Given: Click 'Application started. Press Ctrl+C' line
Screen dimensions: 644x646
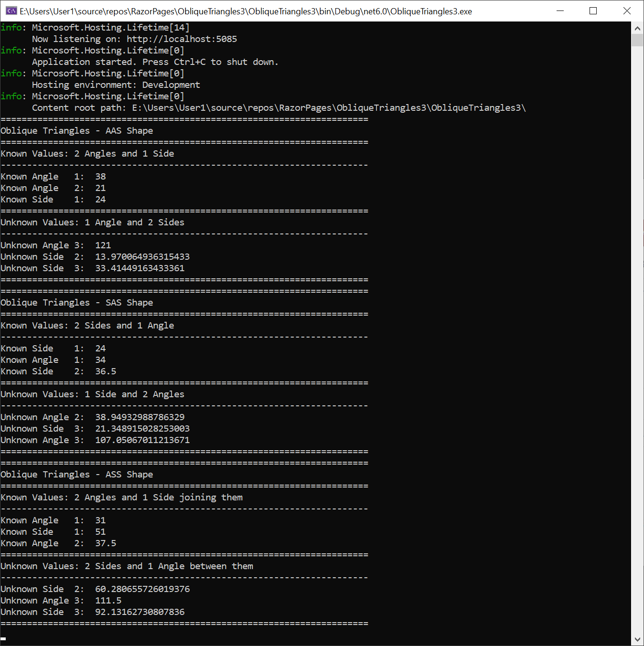Looking at the screenshot, I should pos(155,62).
